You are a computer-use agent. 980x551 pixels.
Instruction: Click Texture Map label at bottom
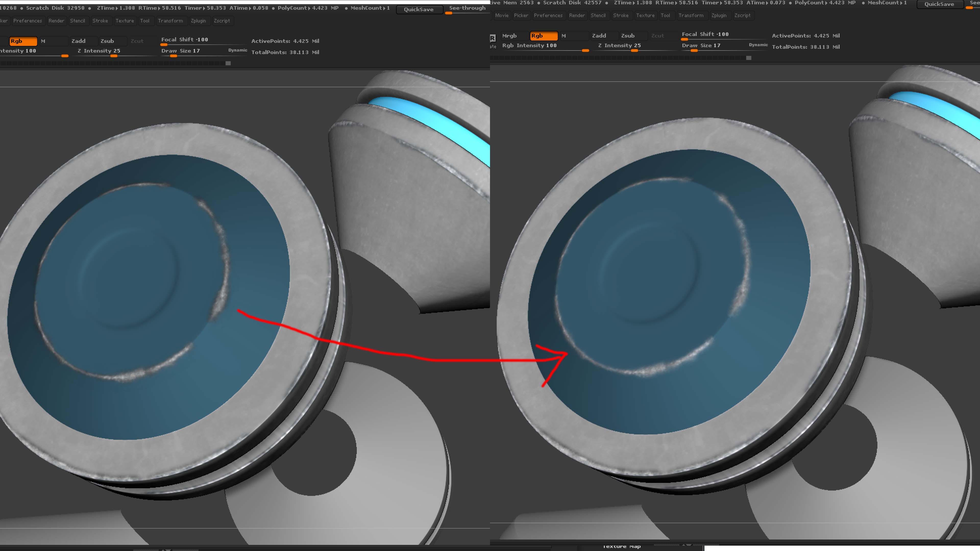coord(622,546)
